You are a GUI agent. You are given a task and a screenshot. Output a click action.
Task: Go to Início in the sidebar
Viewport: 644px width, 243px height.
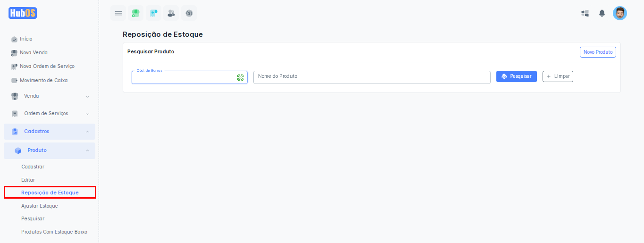pos(26,39)
